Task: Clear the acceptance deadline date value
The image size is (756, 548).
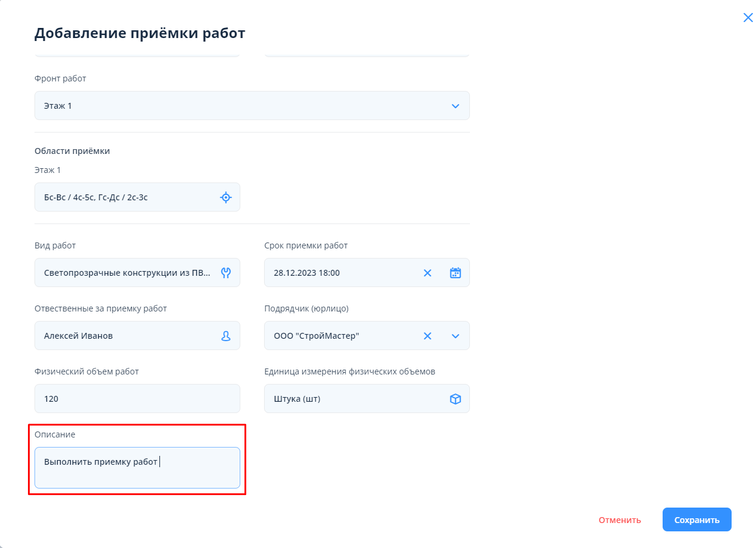Action: (x=427, y=273)
